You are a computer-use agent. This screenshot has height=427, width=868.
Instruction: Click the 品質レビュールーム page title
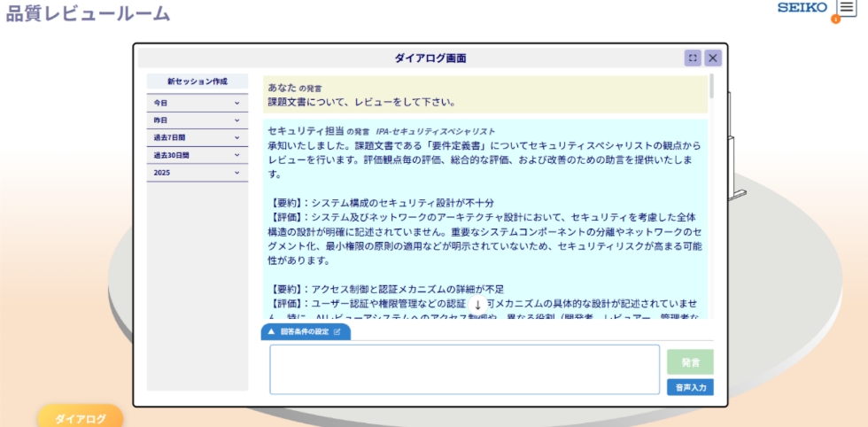pos(88,13)
